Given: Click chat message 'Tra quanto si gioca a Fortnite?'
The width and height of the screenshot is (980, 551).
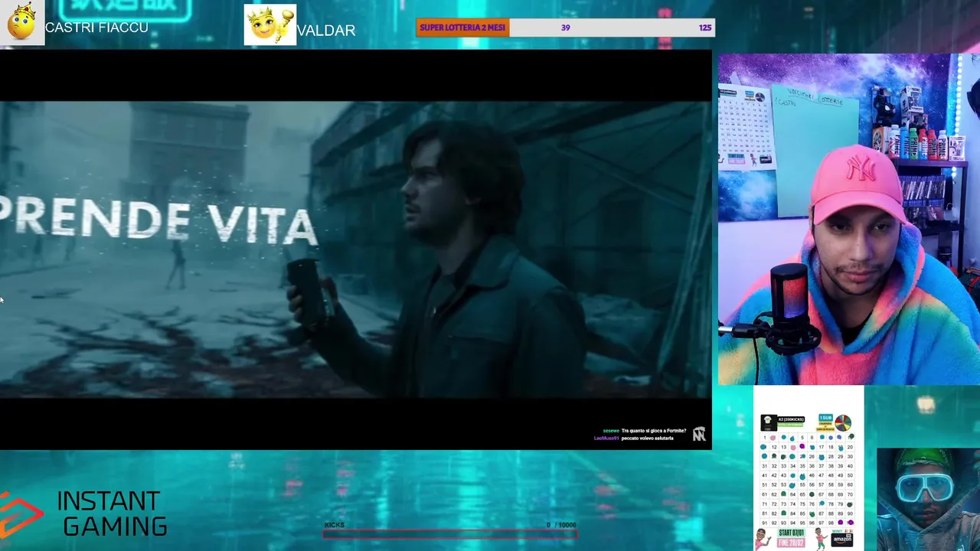Looking at the screenshot, I should pyautogui.click(x=654, y=431).
